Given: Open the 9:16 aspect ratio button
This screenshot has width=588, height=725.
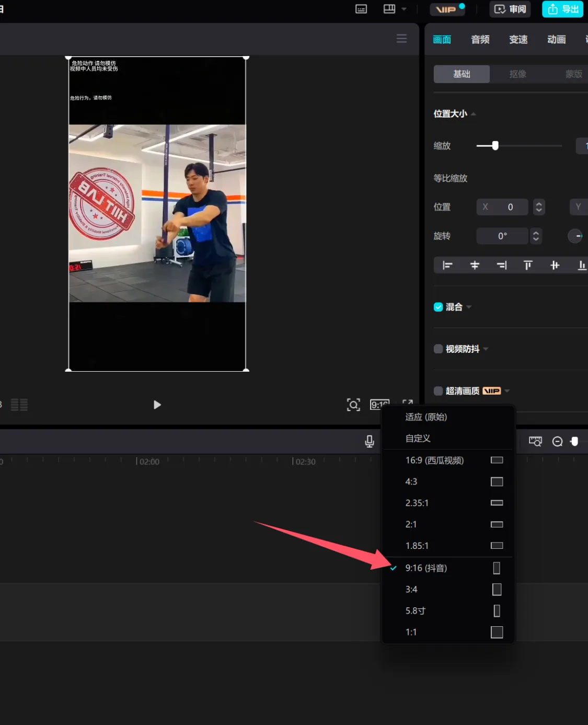Looking at the screenshot, I should coord(380,405).
